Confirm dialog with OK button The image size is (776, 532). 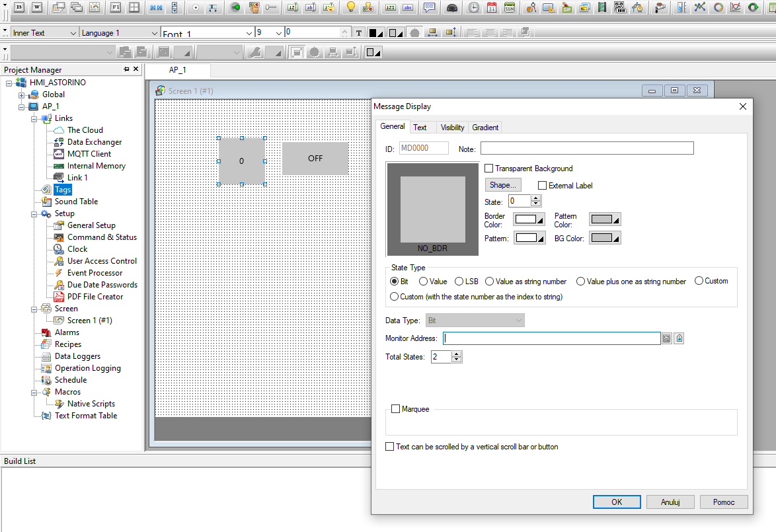(x=617, y=502)
